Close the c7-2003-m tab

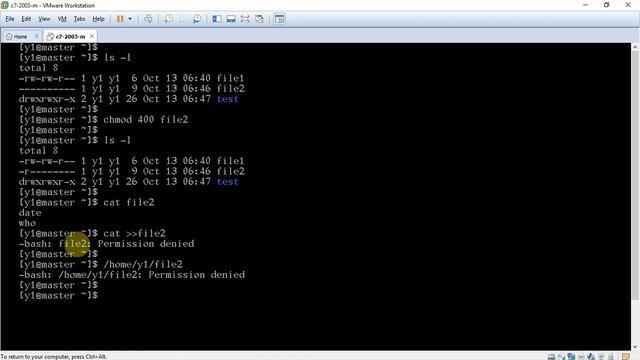click(92, 36)
